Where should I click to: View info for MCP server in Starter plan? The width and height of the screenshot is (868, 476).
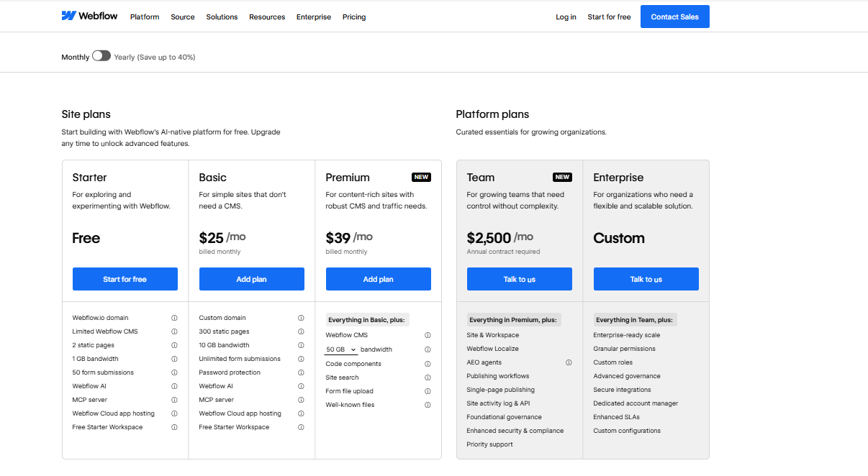click(x=174, y=400)
